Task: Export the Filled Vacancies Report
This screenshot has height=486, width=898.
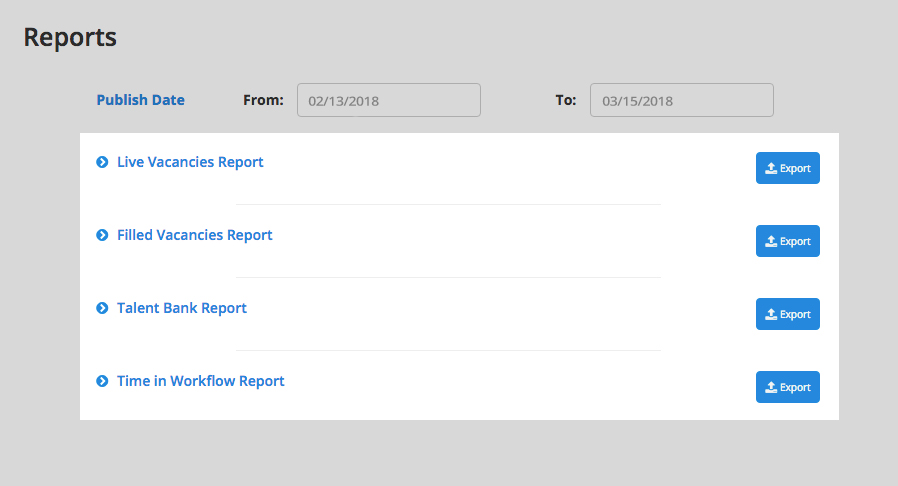Action: 787,241
